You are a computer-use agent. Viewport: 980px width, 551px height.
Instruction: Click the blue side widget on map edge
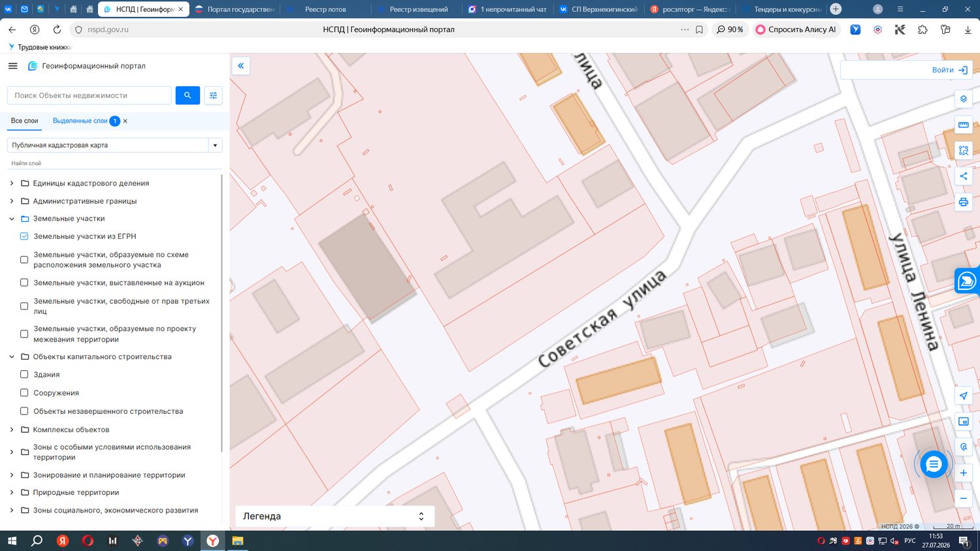(x=967, y=281)
